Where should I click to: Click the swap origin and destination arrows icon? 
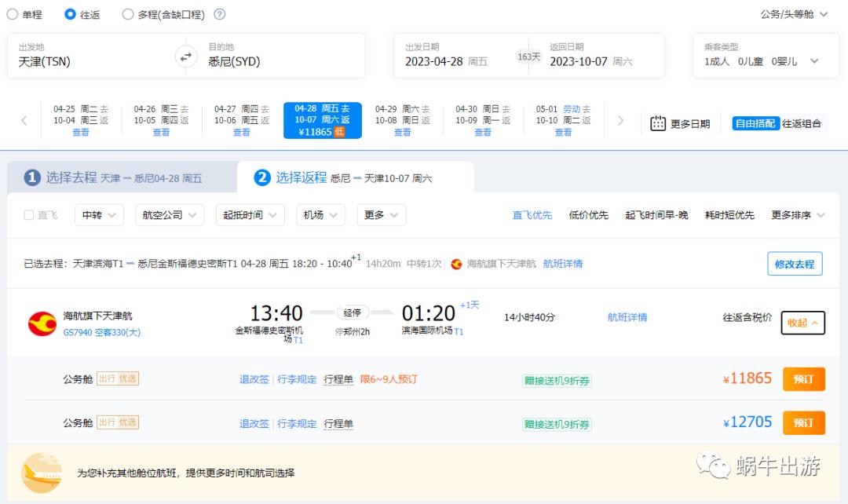click(x=185, y=56)
